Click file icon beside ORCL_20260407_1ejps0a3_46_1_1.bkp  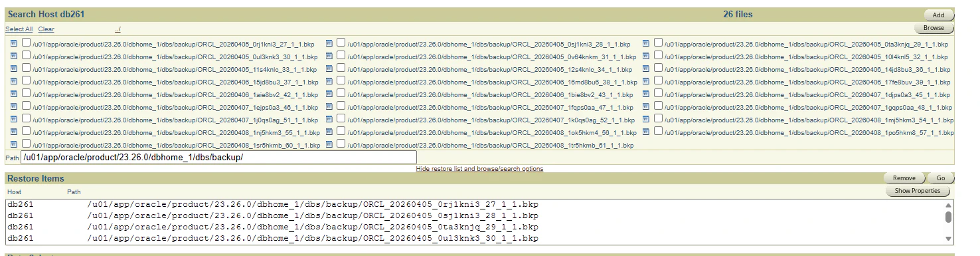[x=14, y=106]
